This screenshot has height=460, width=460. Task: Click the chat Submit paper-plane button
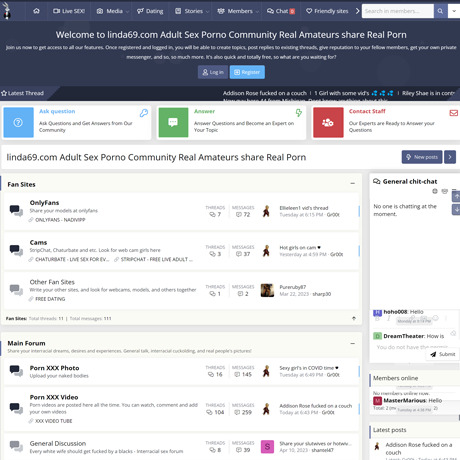pos(443,354)
